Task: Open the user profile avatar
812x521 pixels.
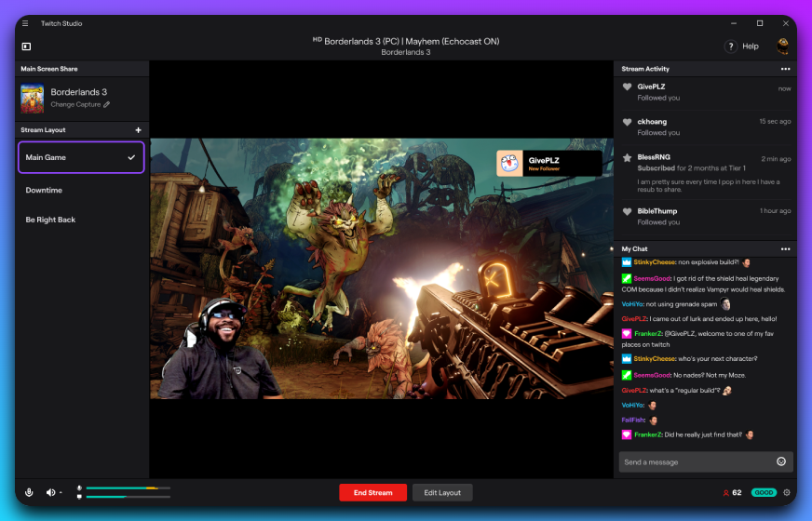Action: [782, 46]
